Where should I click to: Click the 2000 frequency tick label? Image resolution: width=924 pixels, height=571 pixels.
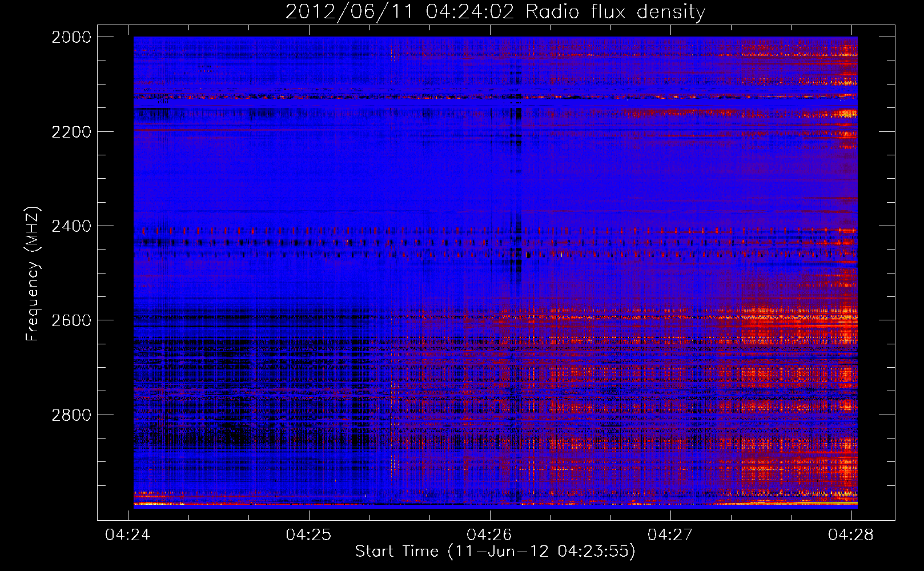click(71, 37)
